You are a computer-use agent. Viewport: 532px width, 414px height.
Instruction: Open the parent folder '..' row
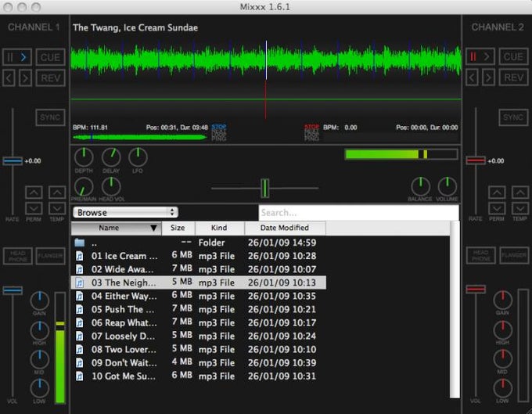[199, 243]
